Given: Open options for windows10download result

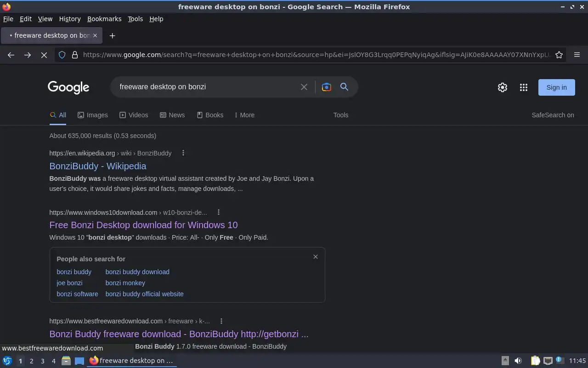Looking at the screenshot, I should pos(219,212).
